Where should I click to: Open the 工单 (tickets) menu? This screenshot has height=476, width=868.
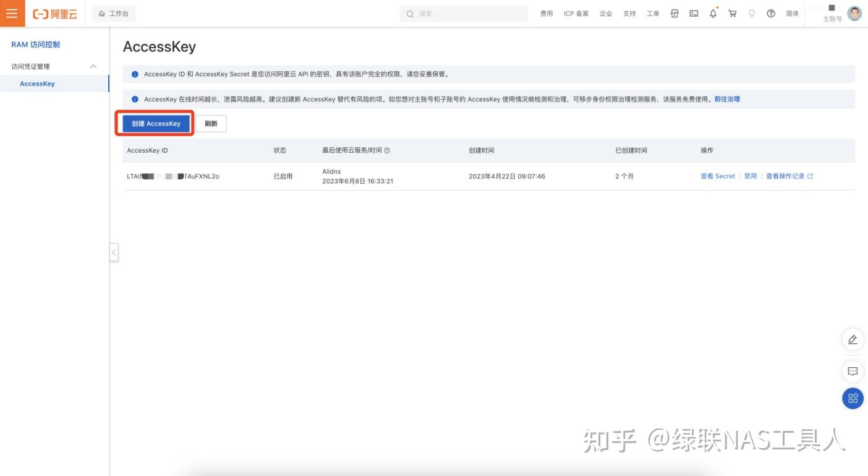coord(653,14)
